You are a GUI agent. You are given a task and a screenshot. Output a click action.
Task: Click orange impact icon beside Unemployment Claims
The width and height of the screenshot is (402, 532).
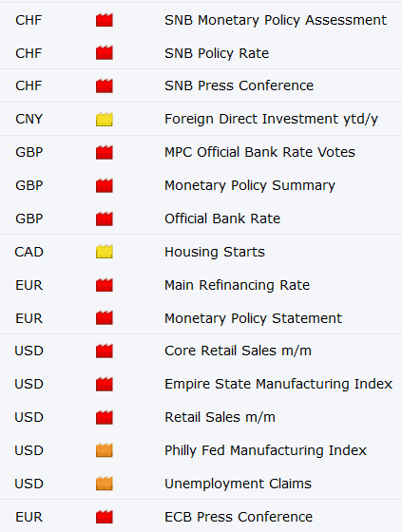click(x=105, y=484)
